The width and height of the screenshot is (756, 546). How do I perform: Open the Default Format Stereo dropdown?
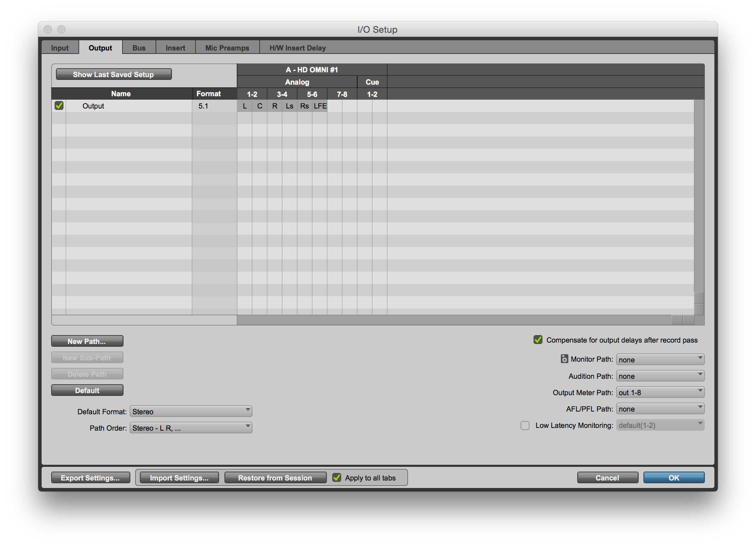[191, 412]
